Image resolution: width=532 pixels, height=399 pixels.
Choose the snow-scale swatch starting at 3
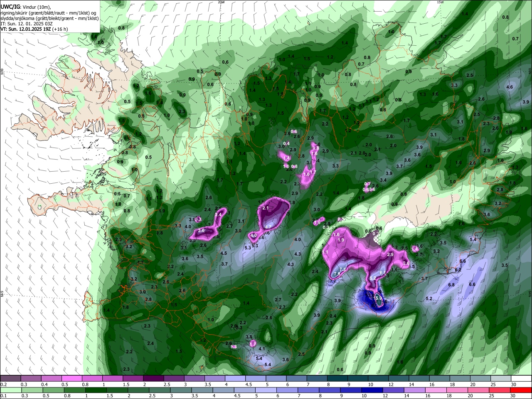pyautogui.click(x=194, y=378)
